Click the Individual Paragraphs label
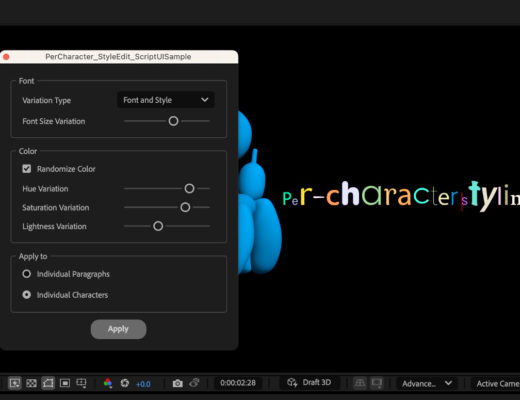This screenshot has width=520, height=400. click(x=73, y=274)
